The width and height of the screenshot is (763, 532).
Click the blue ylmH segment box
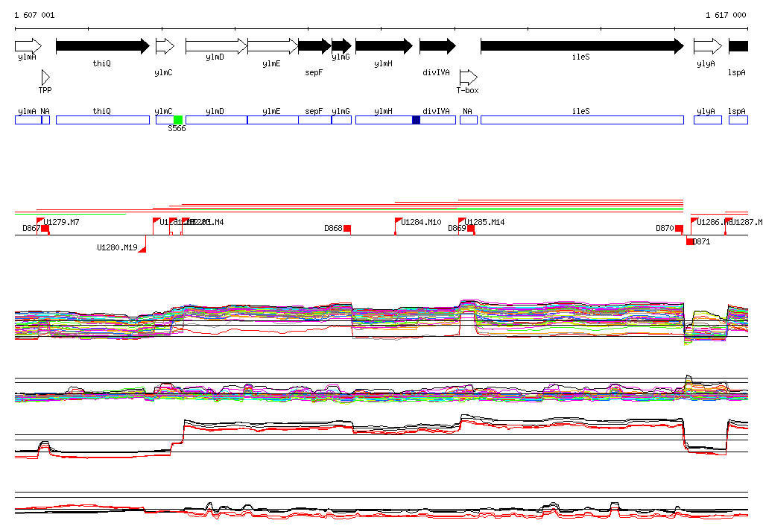point(384,120)
